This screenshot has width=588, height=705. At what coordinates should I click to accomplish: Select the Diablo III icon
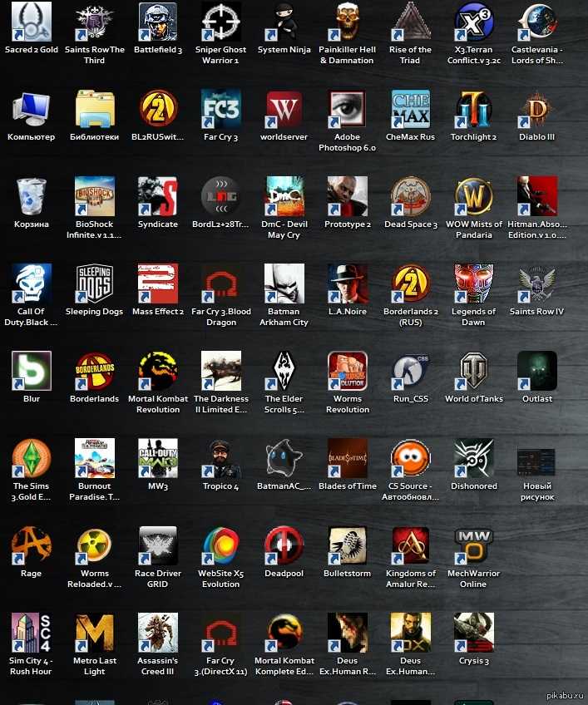(537, 109)
